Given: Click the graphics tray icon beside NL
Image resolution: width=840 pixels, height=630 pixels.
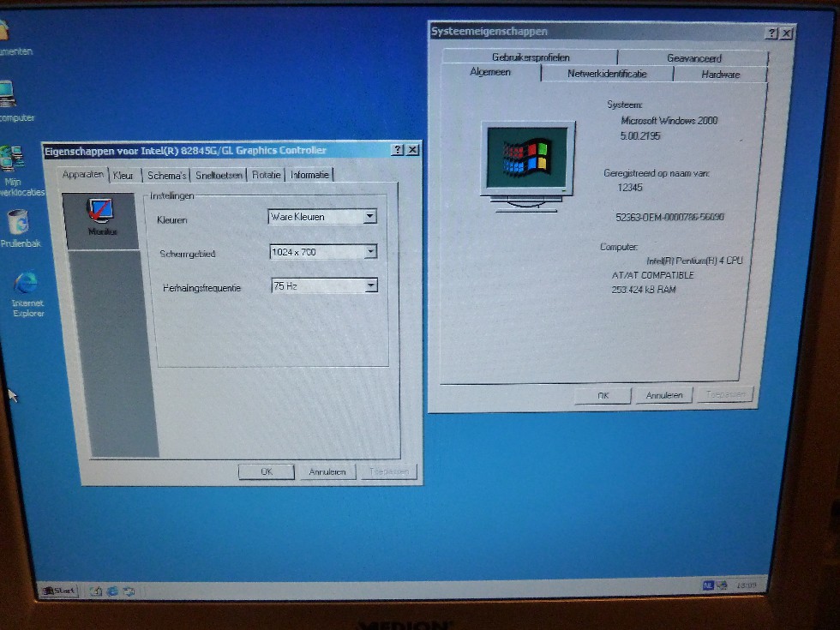Looking at the screenshot, I should pyautogui.click(x=722, y=585).
